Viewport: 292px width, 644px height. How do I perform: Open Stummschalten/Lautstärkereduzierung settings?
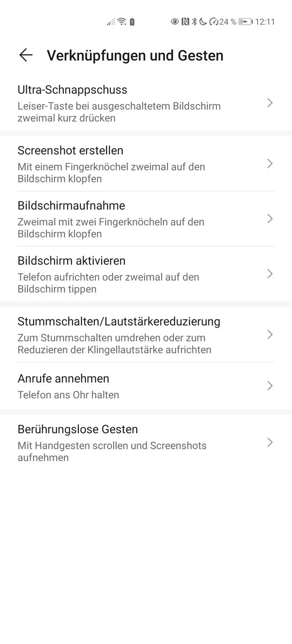click(146, 335)
